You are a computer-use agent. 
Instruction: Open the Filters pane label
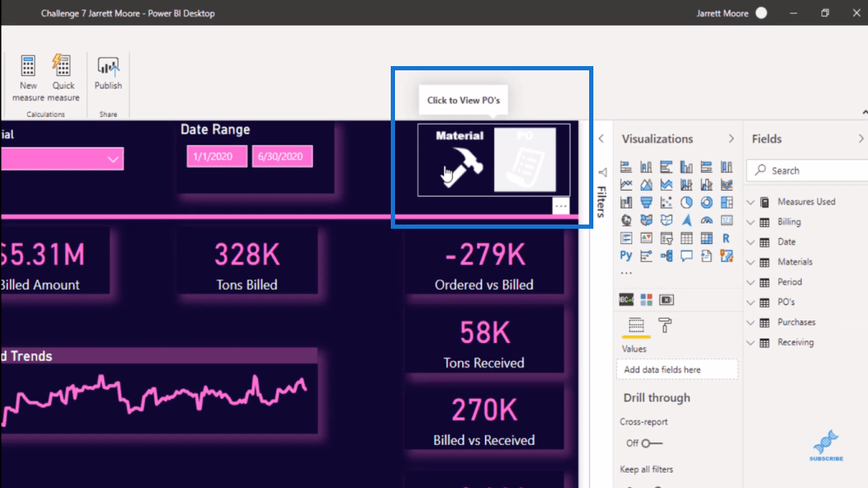[602, 202]
